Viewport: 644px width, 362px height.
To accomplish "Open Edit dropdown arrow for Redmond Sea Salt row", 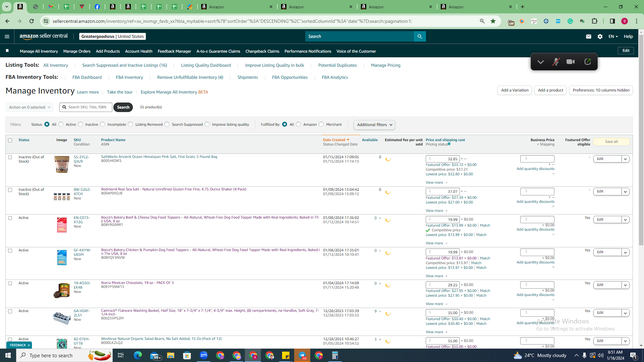I will [626, 191].
